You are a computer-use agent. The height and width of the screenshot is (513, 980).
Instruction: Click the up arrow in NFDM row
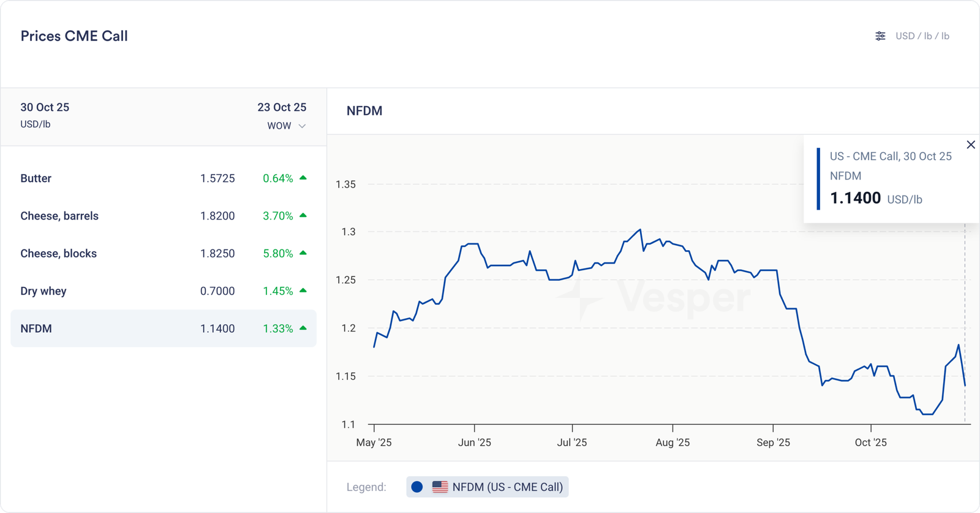[303, 328]
